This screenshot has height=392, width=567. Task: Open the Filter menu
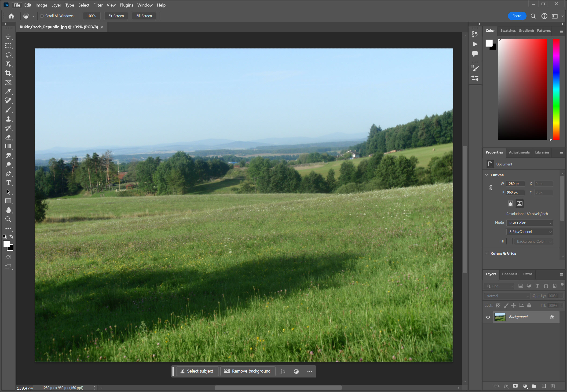coord(98,5)
